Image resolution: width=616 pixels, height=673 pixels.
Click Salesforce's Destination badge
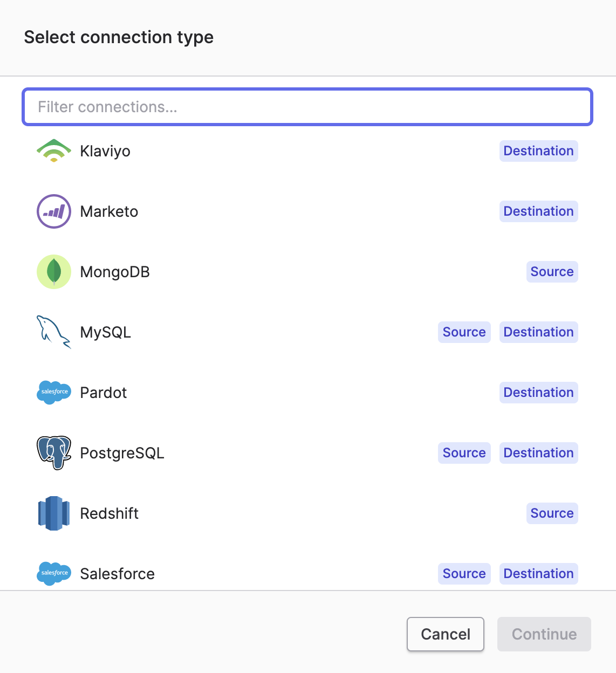538,574
